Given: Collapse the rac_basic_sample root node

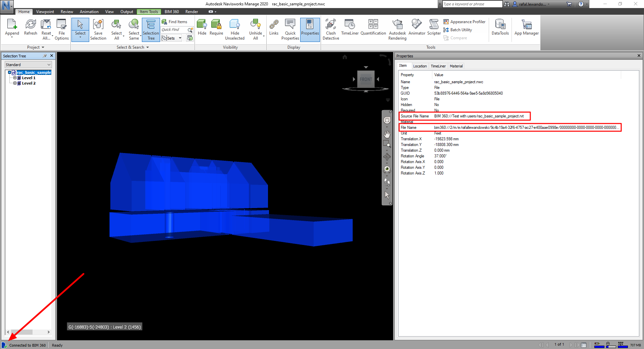Looking at the screenshot, I should point(9,72).
